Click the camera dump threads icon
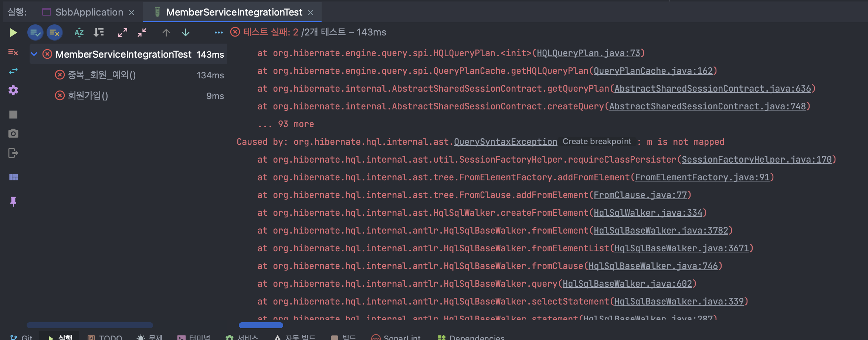The width and height of the screenshot is (868, 340). tap(13, 133)
